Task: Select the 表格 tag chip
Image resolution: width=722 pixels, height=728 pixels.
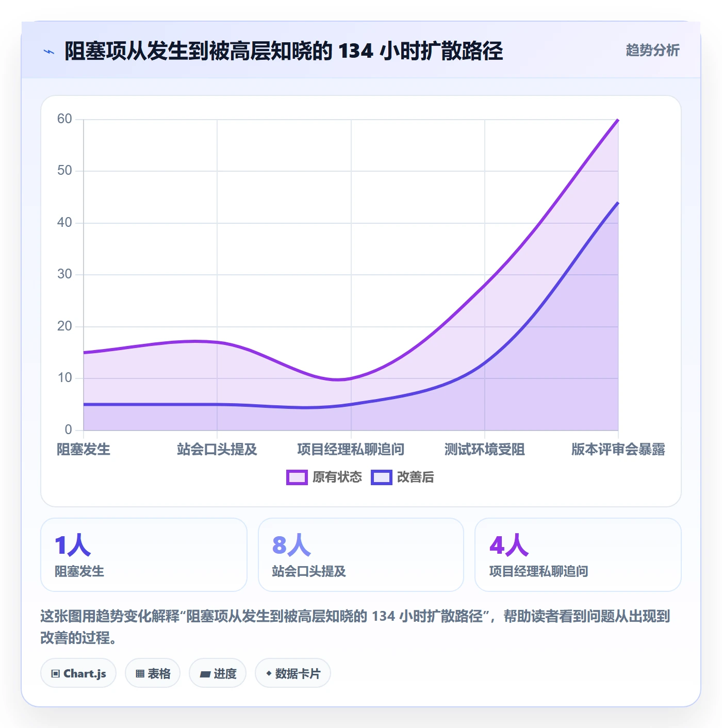Action: pyautogui.click(x=153, y=673)
